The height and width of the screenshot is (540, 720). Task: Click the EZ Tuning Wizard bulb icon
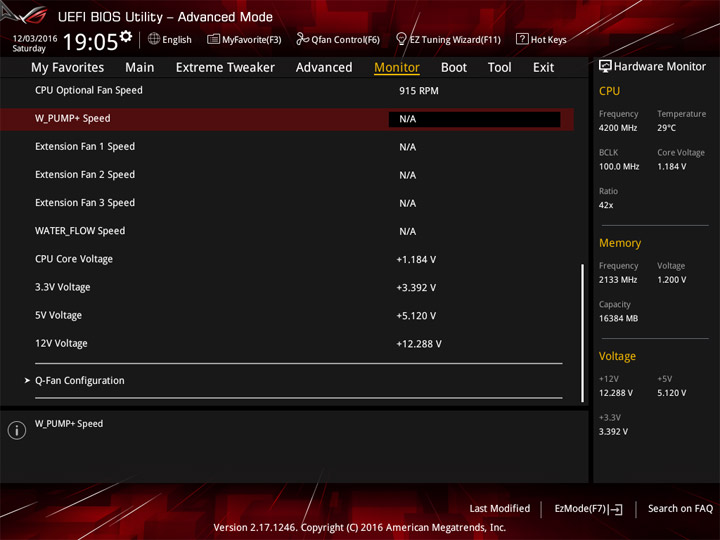pyautogui.click(x=401, y=39)
